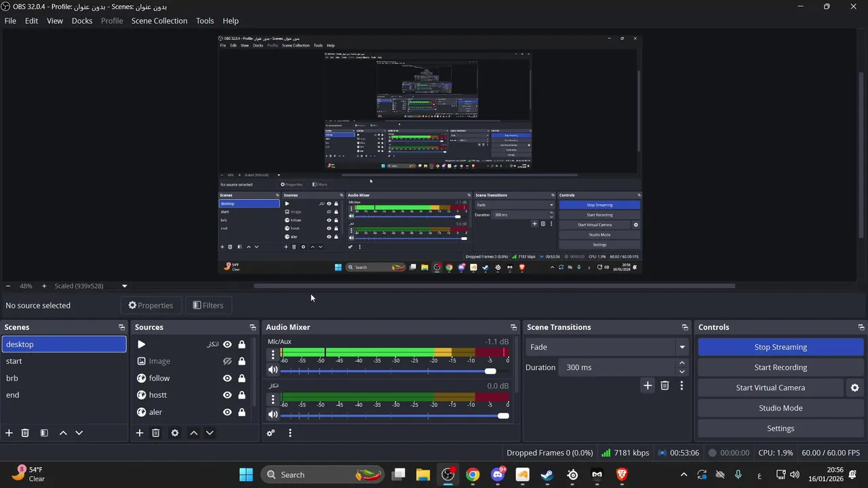Open the Fade transition dropdown
The width and height of the screenshot is (868, 488).
pyautogui.click(x=606, y=347)
